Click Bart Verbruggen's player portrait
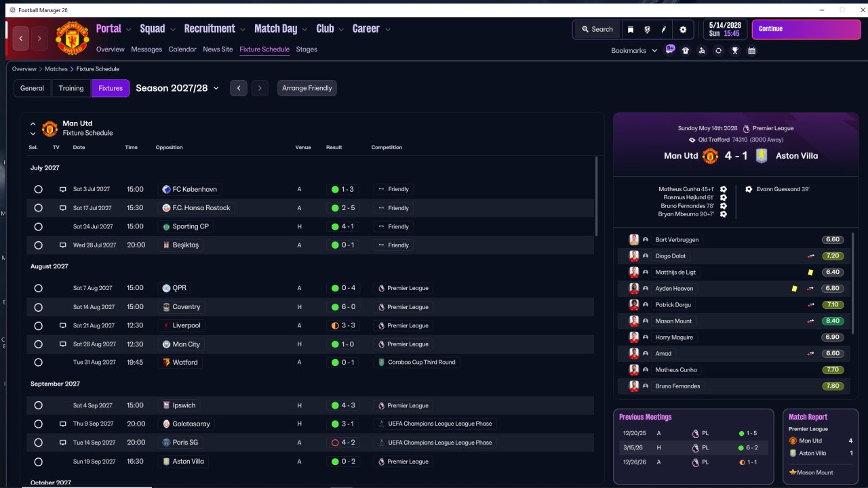The width and height of the screenshot is (868, 488). [x=634, y=240]
